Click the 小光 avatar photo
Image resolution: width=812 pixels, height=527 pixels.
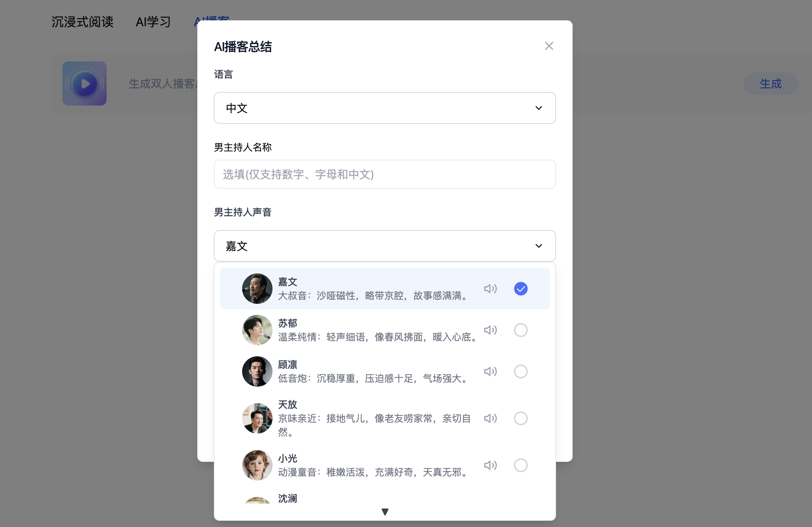point(257,465)
